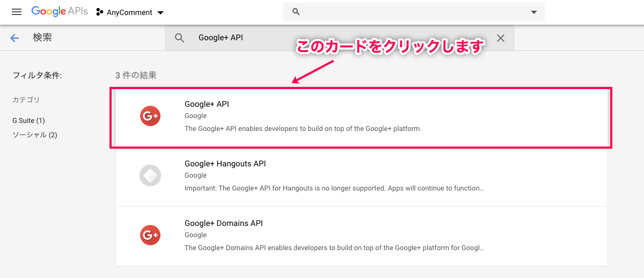
Task: Expand the top search bar dropdown arrow
Action: [533, 12]
